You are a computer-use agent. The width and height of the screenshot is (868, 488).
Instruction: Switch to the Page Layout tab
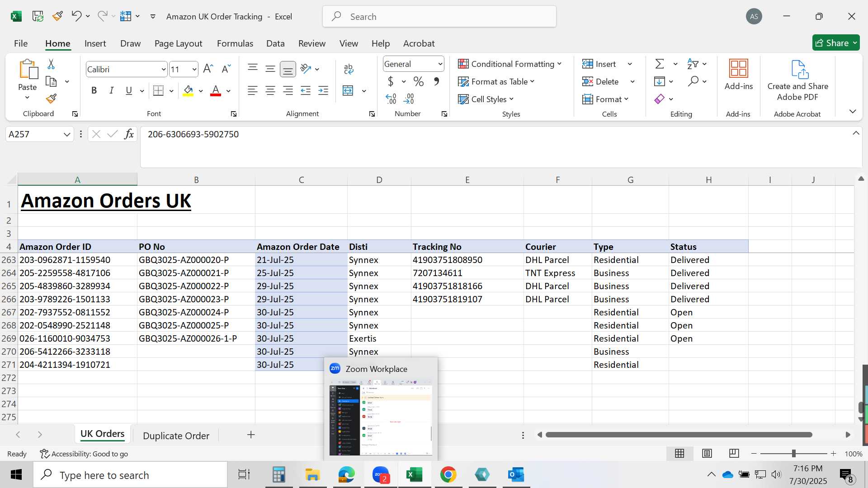pos(178,43)
